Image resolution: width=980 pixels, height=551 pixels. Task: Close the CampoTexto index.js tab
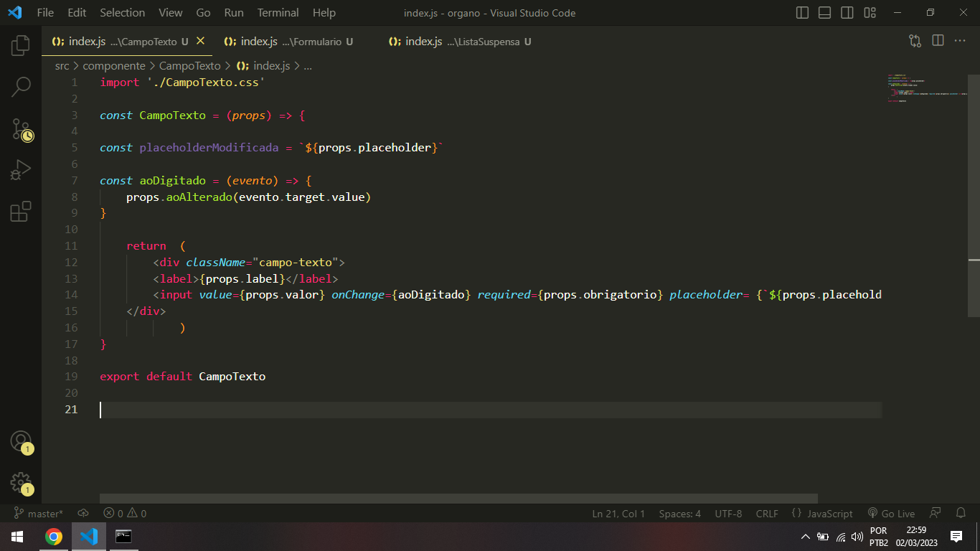[x=200, y=41]
